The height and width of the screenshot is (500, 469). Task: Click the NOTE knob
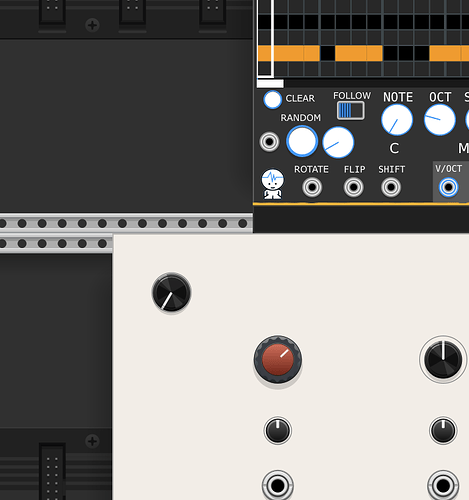tap(397, 120)
